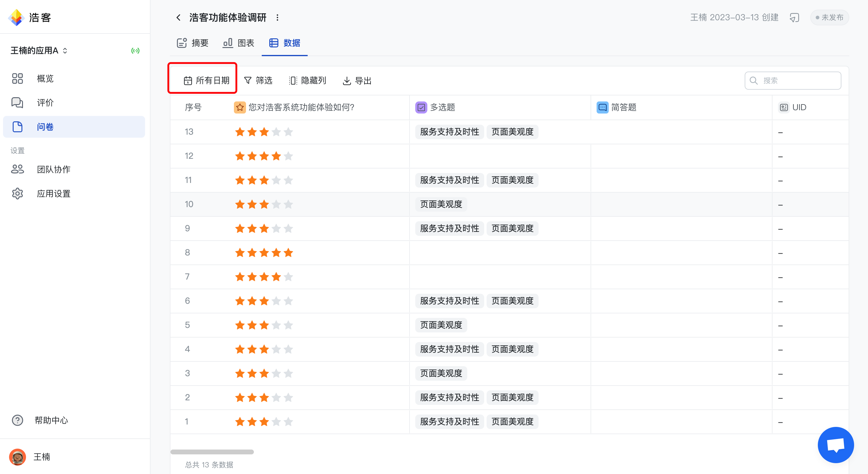This screenshot has width=868, height=474.
Task: Click the star icon in rating column header
Action: (240, 107)
